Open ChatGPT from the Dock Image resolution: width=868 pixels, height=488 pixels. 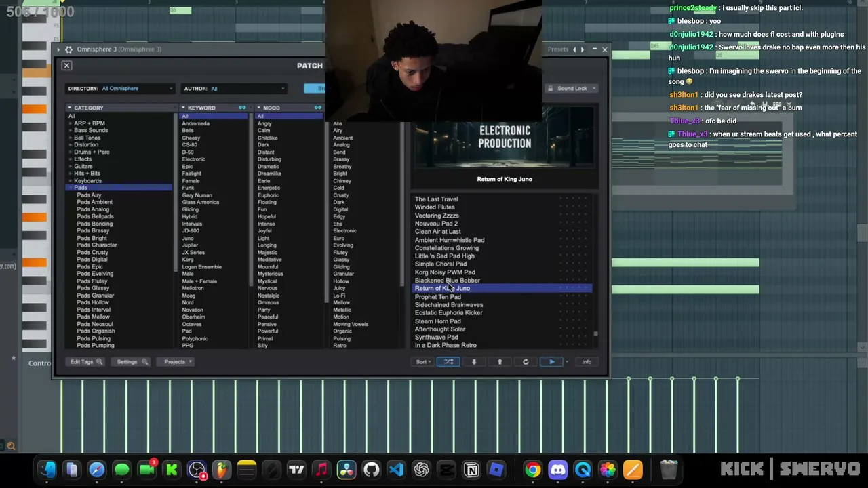pos(422,470)
